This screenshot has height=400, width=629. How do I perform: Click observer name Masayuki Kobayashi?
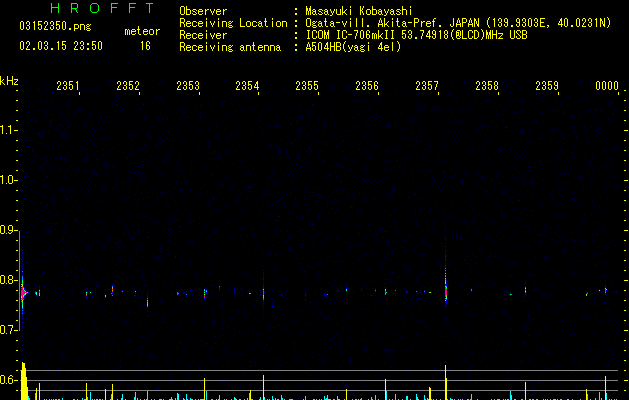[x=359, y=11]
